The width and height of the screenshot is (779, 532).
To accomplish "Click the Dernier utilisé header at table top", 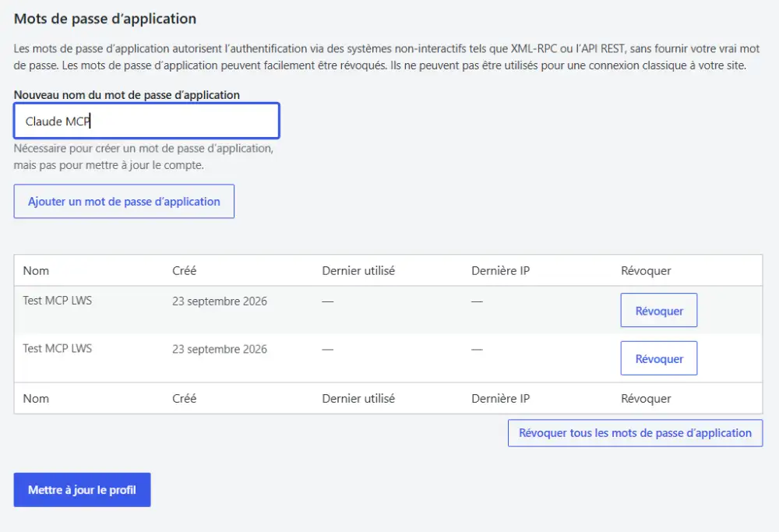I will click(x=358, y=271).
